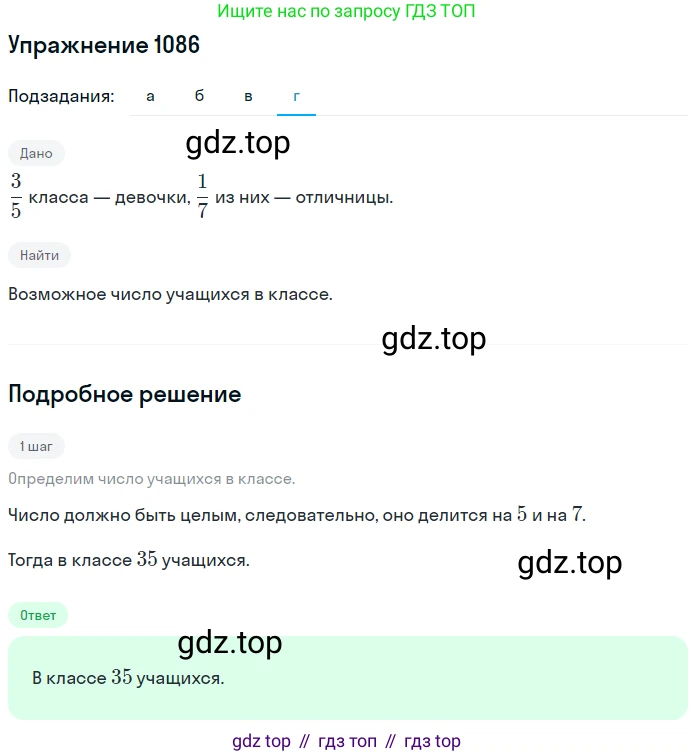695x756 pixels.
Task: Click the line Тогда в классе 35 учащихся
Action: point(129,560)
